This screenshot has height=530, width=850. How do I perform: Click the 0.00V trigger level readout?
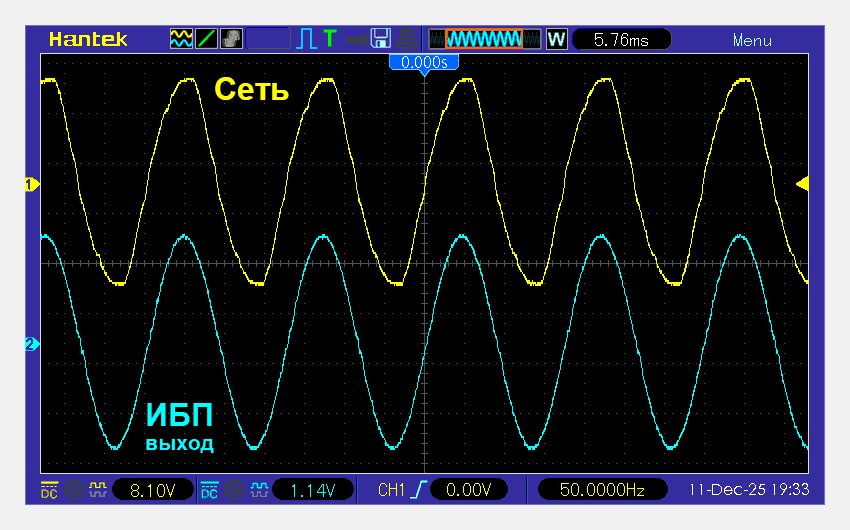pos(468,490)
